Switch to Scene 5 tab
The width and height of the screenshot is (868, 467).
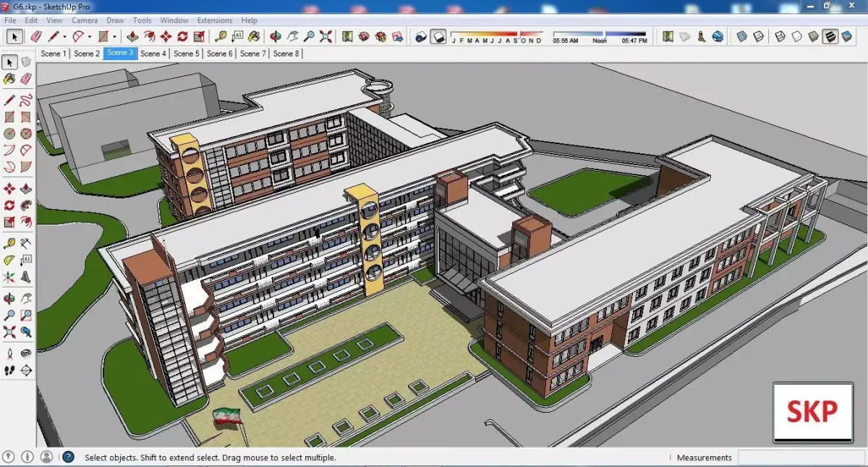point(187,53)
